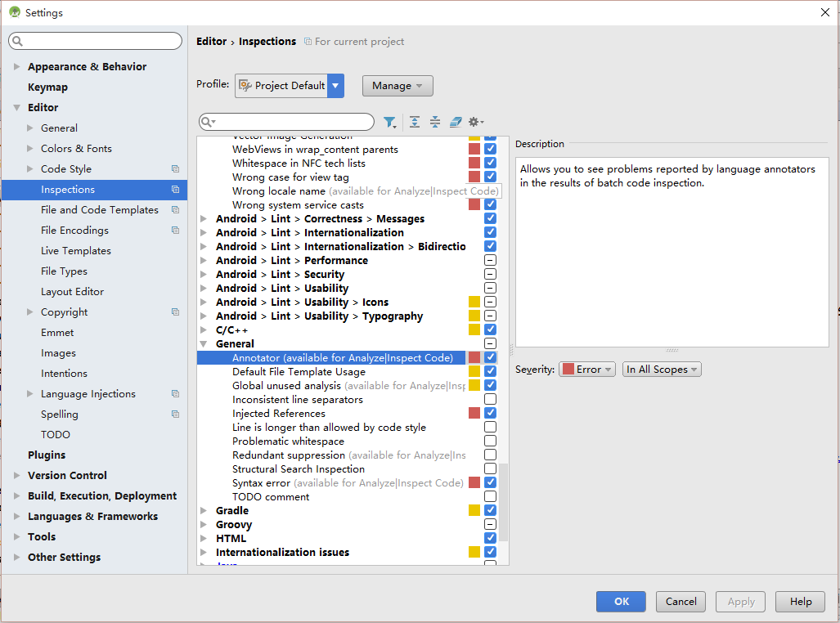Uncheck the Injected References checkbox
The width and height of the screenshot is (840, 623).
coord(490,413)
